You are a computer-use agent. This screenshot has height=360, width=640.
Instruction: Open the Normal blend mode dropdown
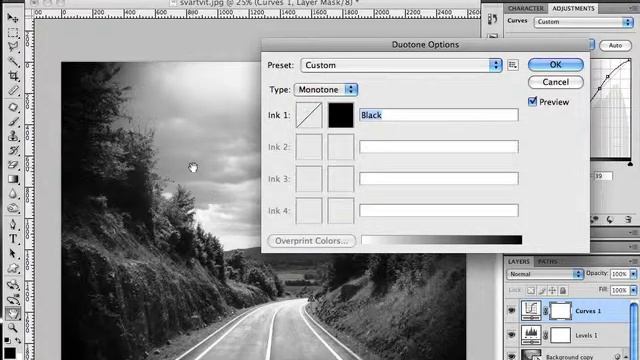[x=545, y=274]
